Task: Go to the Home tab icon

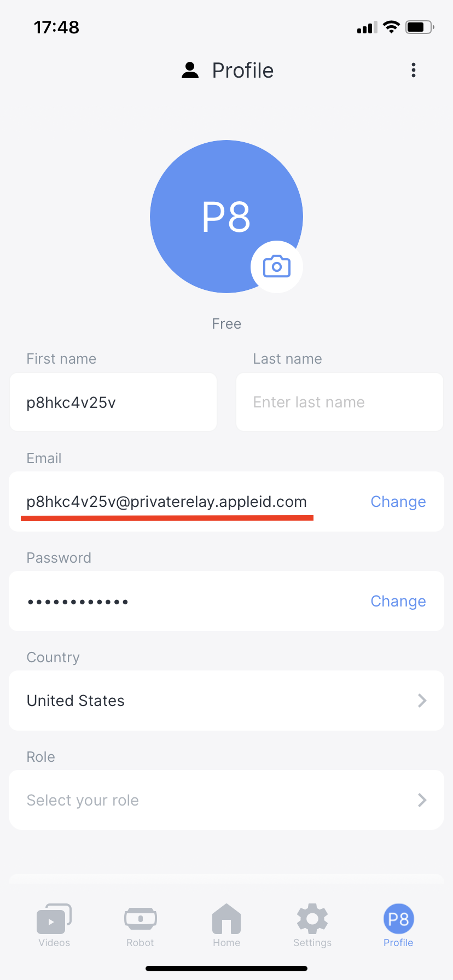Action: point(226,919)
